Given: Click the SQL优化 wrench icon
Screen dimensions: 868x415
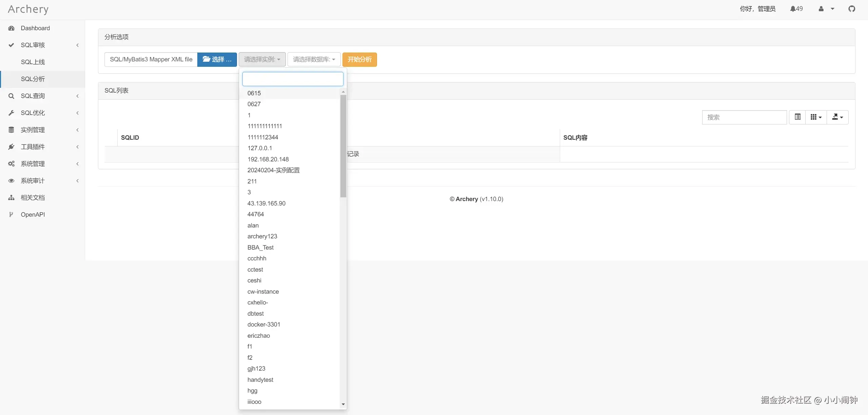Looking at the screenshot, I should click(11, 113).
